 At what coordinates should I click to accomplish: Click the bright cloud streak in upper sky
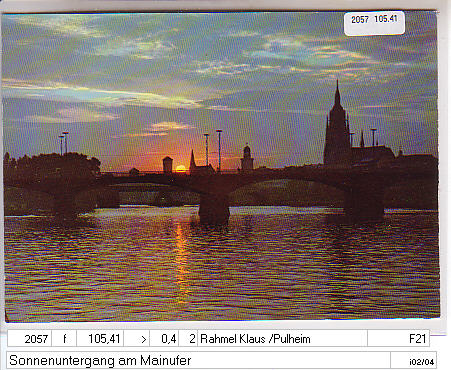tap(100, 94)
